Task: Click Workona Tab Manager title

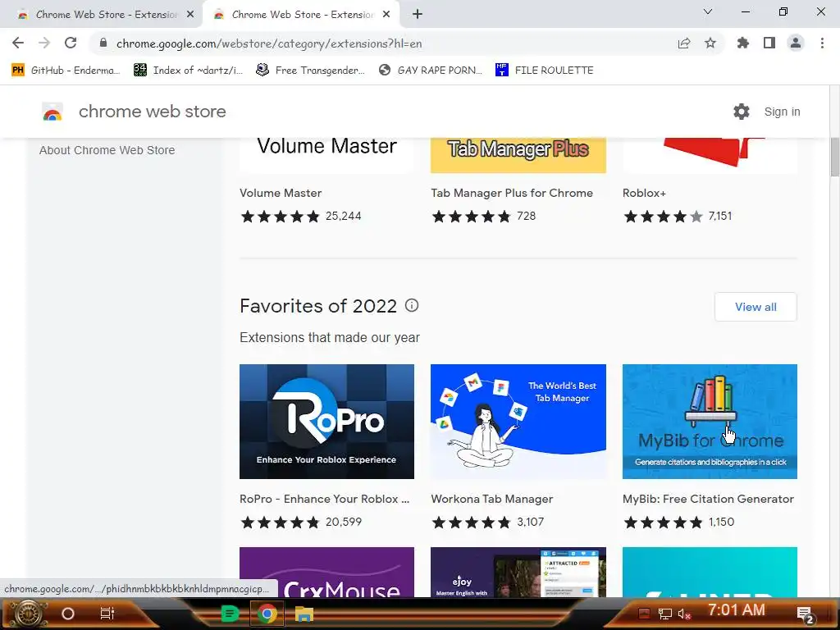Action: click(492, 499)
